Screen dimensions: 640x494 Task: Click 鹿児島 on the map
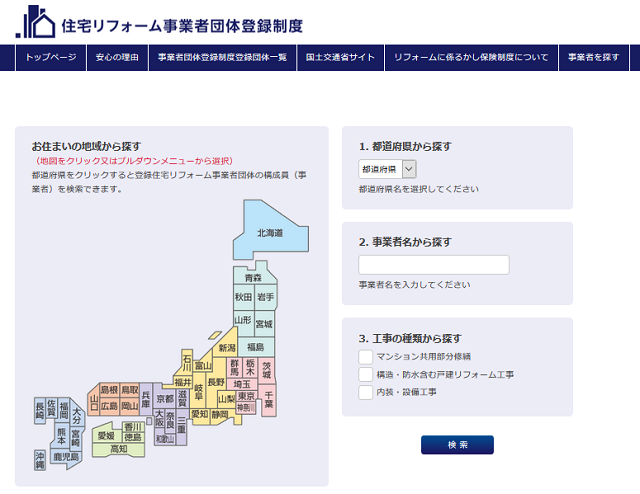click(66, 456)
